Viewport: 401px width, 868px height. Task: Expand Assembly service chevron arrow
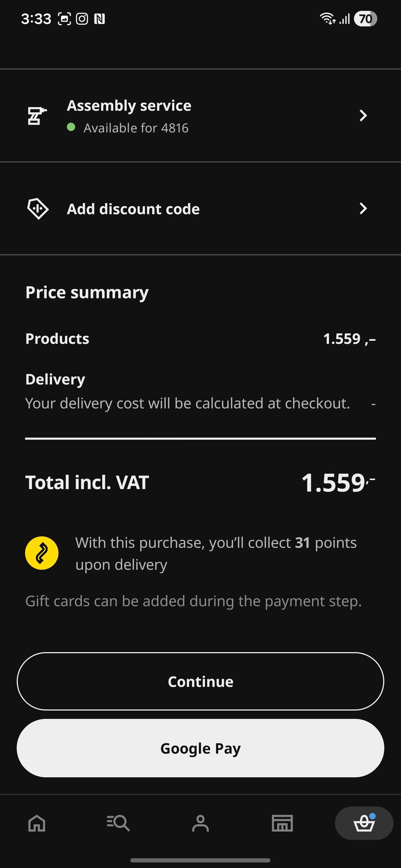click(363, 116)
